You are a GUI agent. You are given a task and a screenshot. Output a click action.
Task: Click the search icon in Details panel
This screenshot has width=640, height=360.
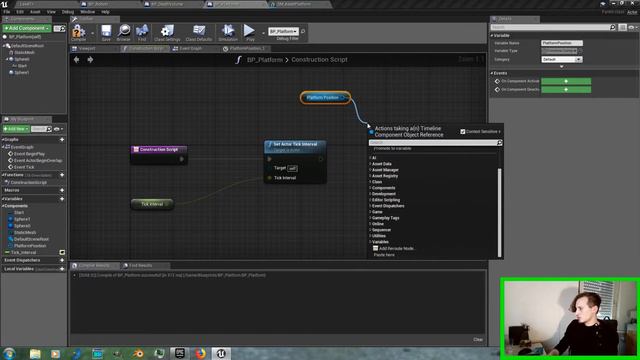tap(613, 27)
